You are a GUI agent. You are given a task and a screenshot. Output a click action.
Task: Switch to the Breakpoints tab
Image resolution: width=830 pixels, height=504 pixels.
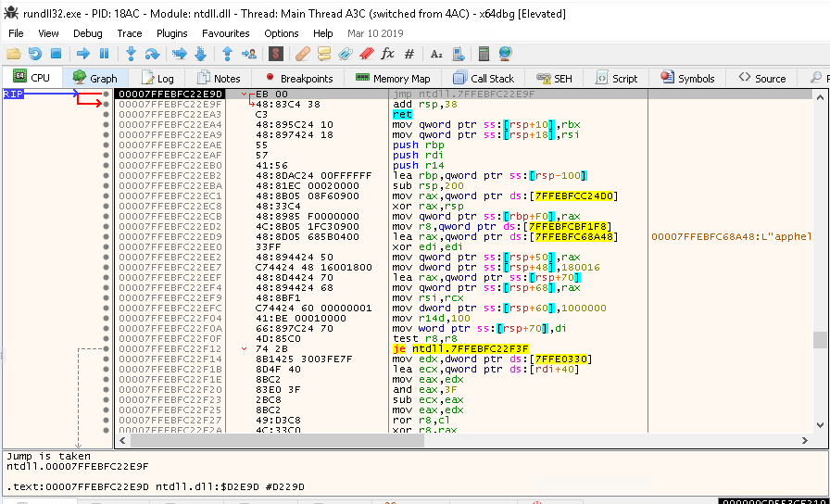(x=298, y=79)
